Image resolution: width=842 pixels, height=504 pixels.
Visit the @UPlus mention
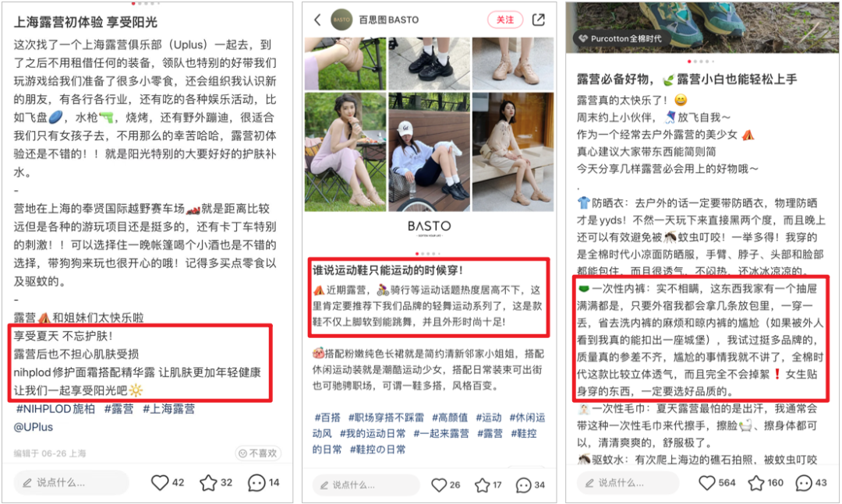click(34, 427)
